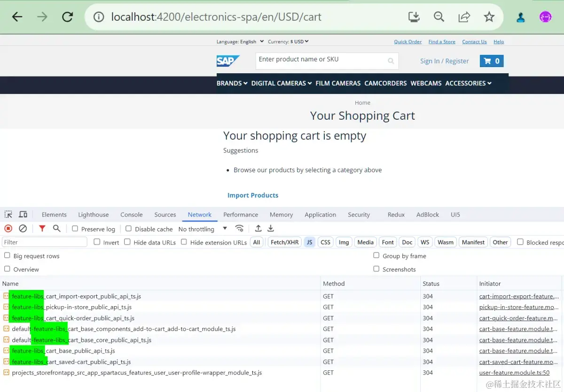Viewport: 564px width, 392px height.
Task: Enable the Preserve log checkbox
Action: click(75, 229)
